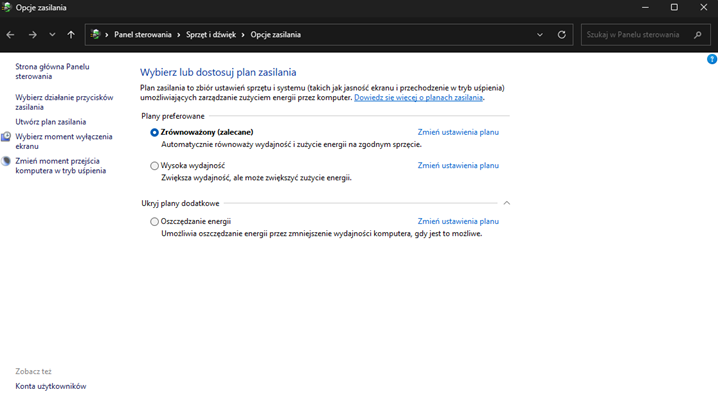Image resolution: width=718 pixels, height=401 pixels.
Task: Maximize the Opcje zasilania window
Action: tap(674, 7)
